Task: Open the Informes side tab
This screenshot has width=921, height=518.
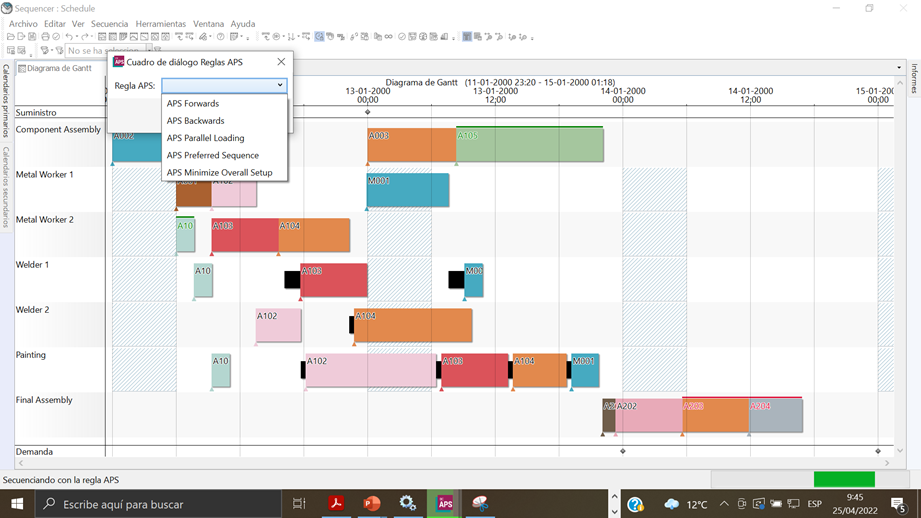Action: point(914,79)
